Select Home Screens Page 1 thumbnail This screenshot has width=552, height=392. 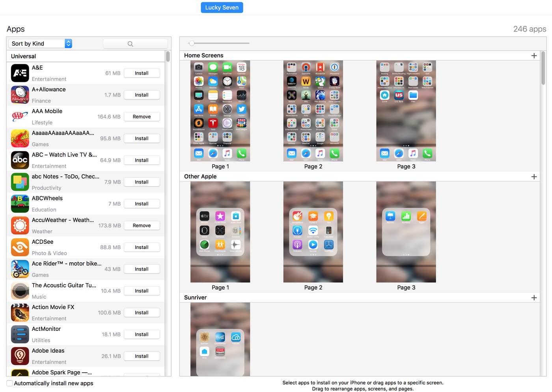pyautogui.click(x=220, y=111)
